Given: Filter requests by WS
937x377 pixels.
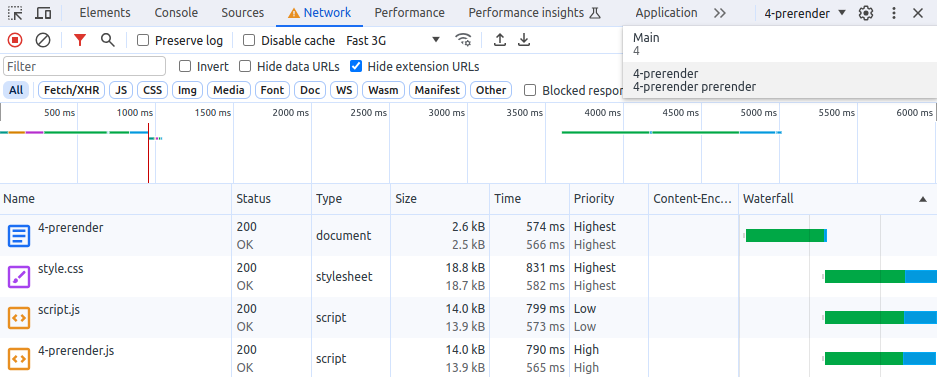Looking at the screenshot, I should (344, 90).
